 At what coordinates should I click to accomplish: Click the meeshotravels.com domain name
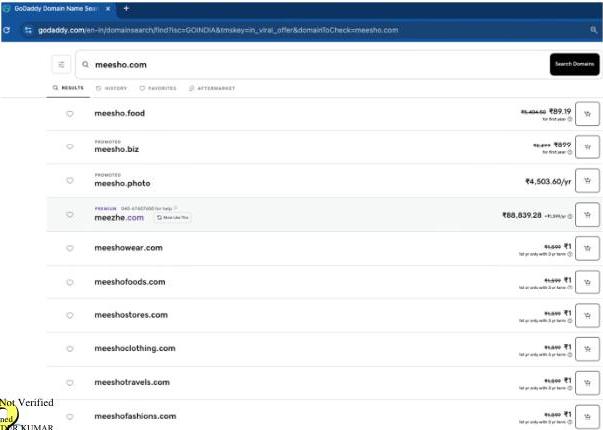tap(132, 382)
